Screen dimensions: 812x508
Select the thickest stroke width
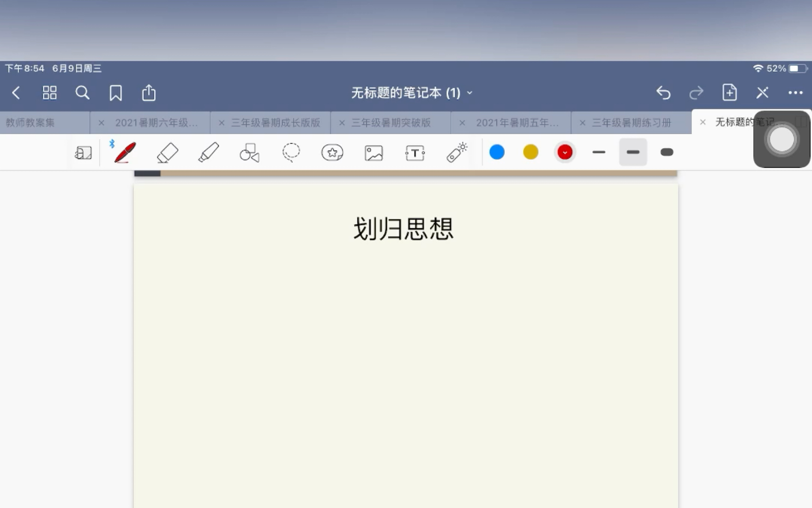click(x=667, y=152)
